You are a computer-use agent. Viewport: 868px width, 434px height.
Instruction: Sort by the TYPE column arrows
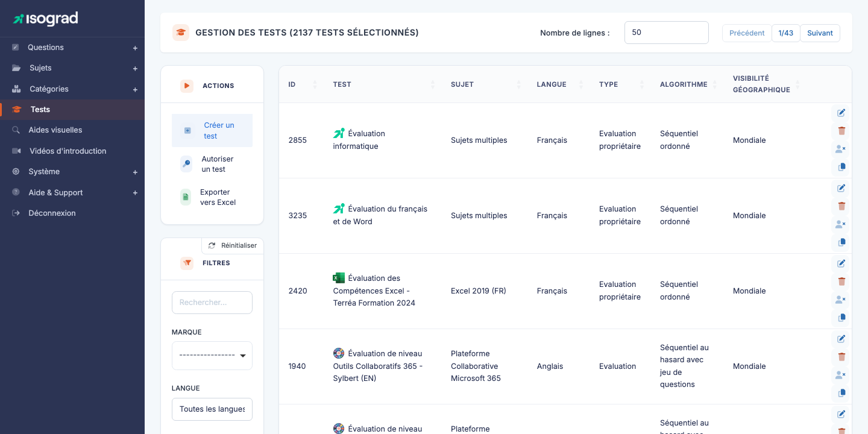pyautogui.click(x=642, y=84)
